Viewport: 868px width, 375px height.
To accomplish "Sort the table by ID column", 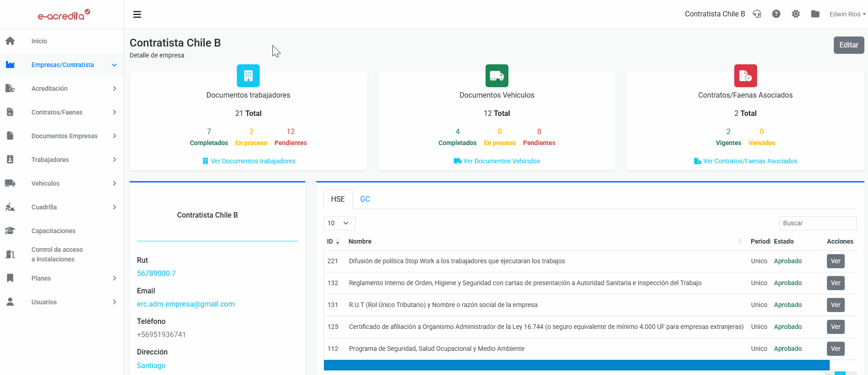I will click(332, 241).
